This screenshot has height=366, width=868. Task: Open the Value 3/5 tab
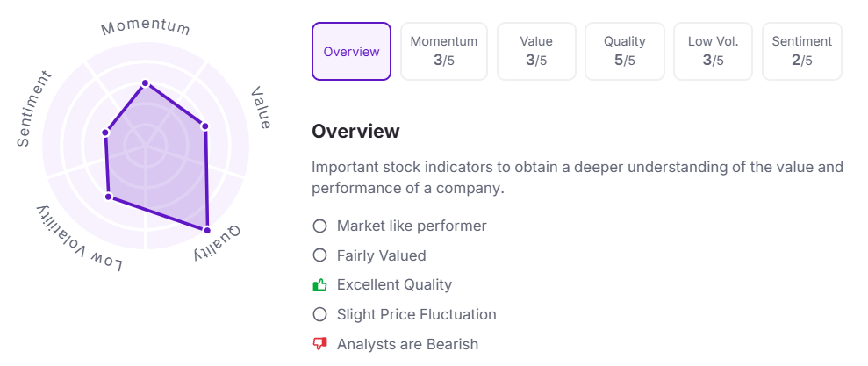536,52
